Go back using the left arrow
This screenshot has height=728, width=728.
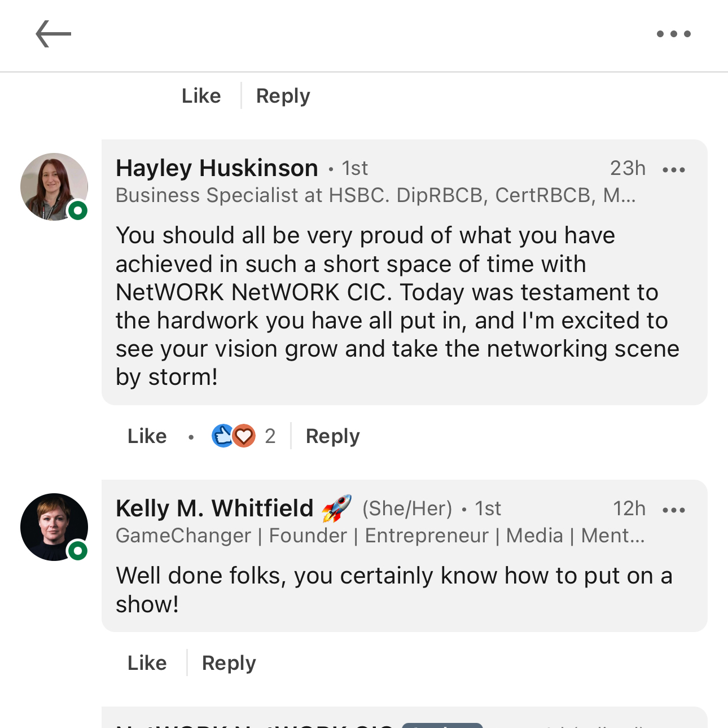(53, 34)
